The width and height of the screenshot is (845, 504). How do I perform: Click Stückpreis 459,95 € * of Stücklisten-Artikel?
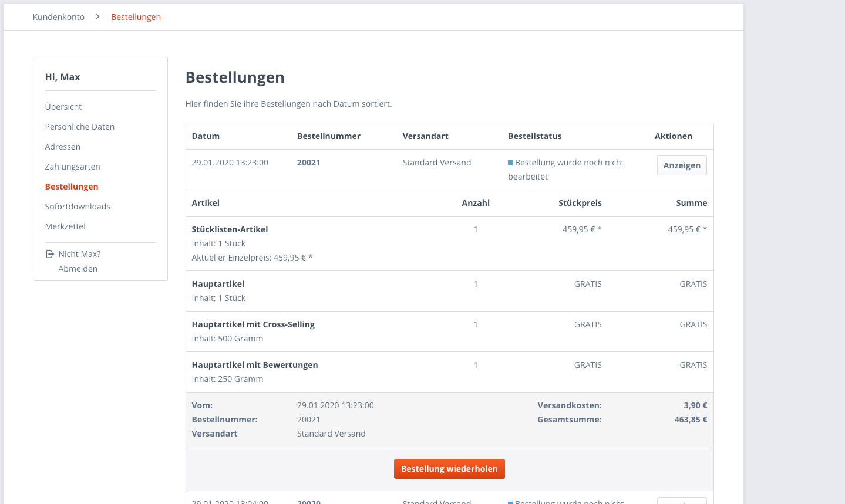coord(582,229)
